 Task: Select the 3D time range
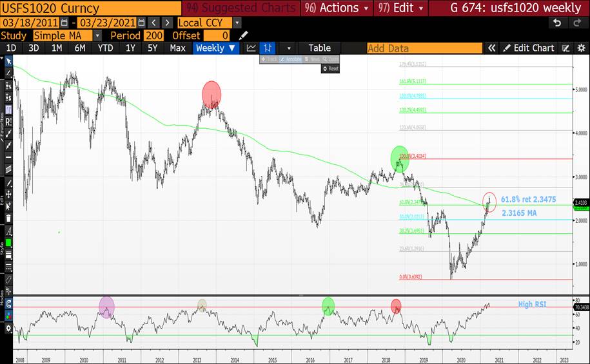(34, 48)
